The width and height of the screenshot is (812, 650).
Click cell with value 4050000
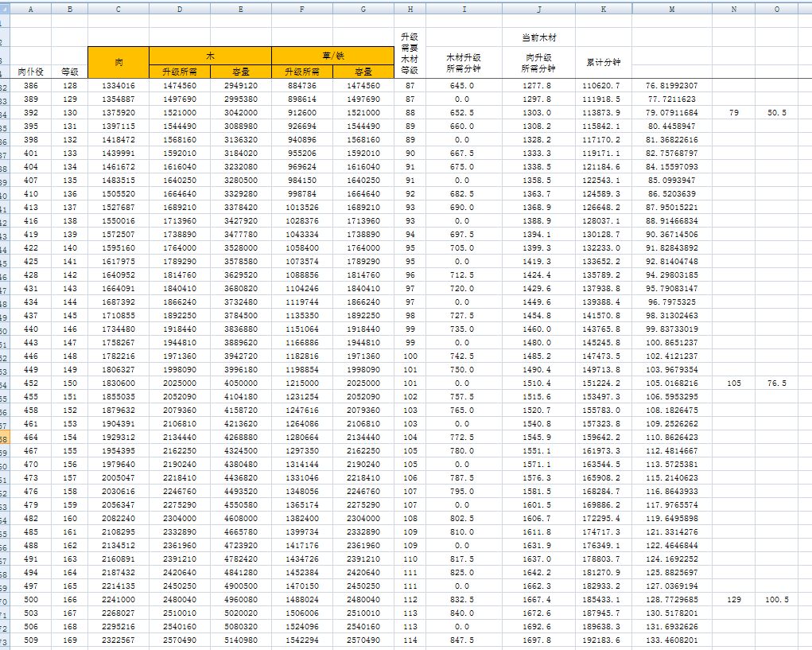click(240, 383)
